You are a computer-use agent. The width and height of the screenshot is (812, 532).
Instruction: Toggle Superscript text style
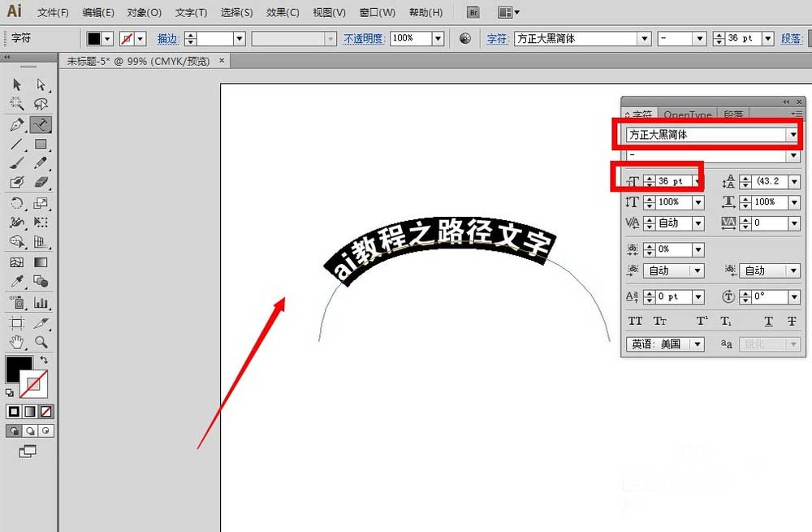(x=702, y=321)
